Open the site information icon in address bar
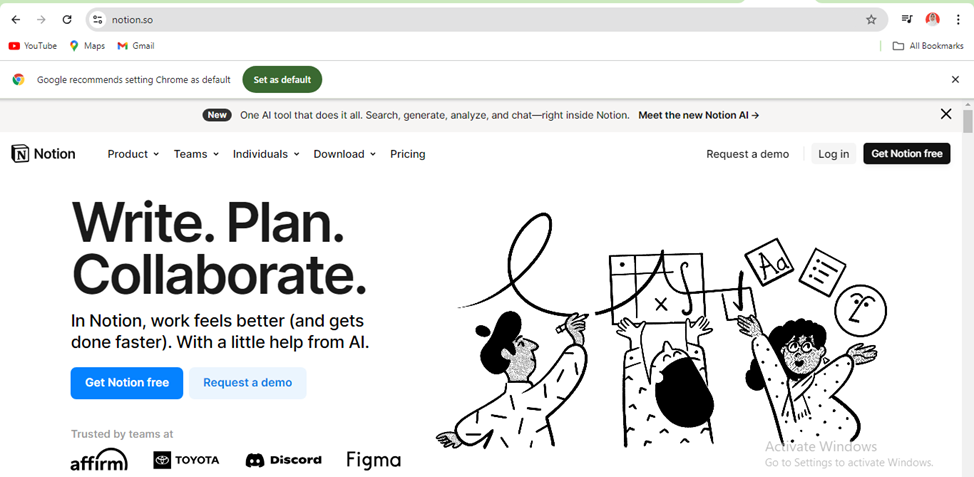Image resolution: width=974 pixels, height=477 pixels. tap(98, 20)
